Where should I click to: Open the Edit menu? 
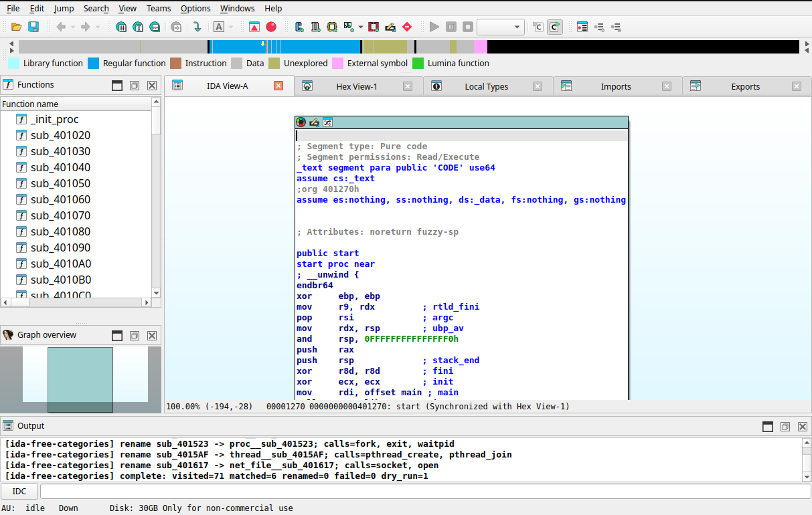tap(37, 8)
